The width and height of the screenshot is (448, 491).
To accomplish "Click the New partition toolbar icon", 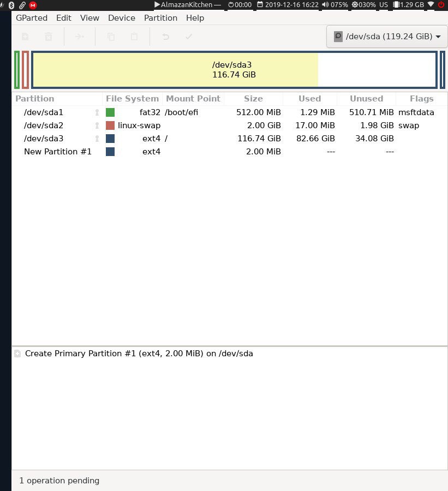I will [x=26, y=37].
